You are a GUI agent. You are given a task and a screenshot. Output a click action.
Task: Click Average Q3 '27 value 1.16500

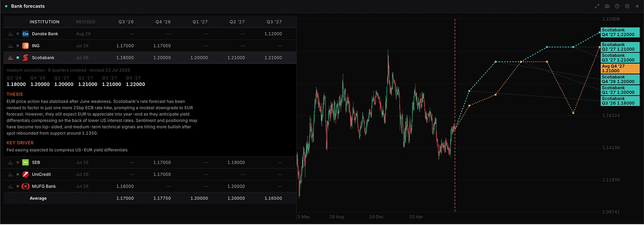pyautogui.click(x=273, y=198)
